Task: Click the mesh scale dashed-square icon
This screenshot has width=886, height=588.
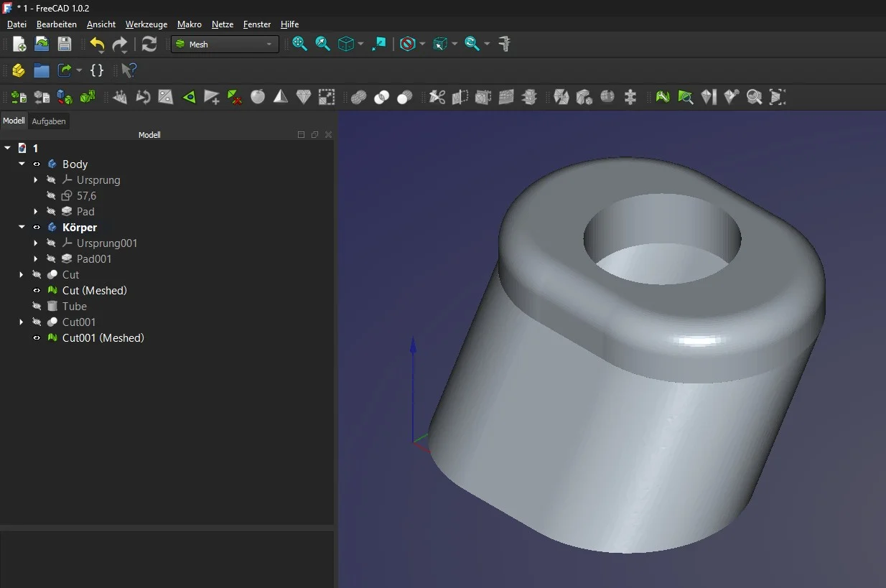Action: 327,97
